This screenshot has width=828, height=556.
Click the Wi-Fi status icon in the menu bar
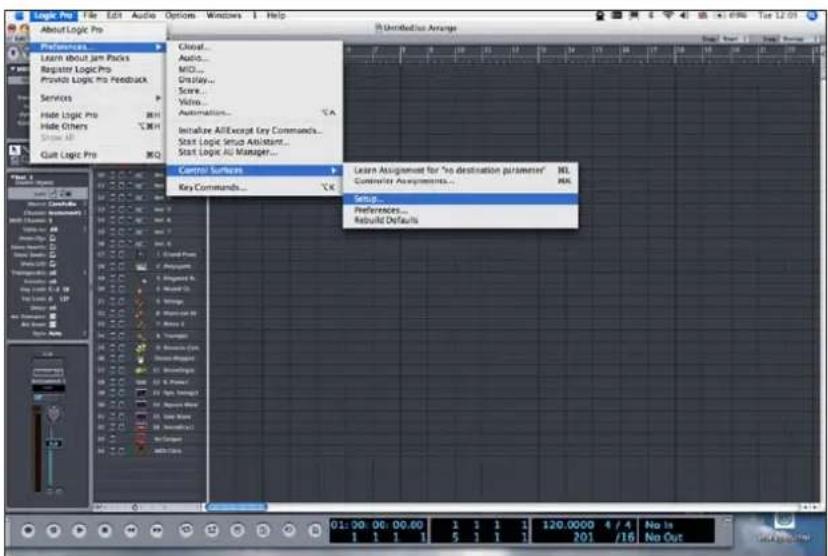(669, 16)
